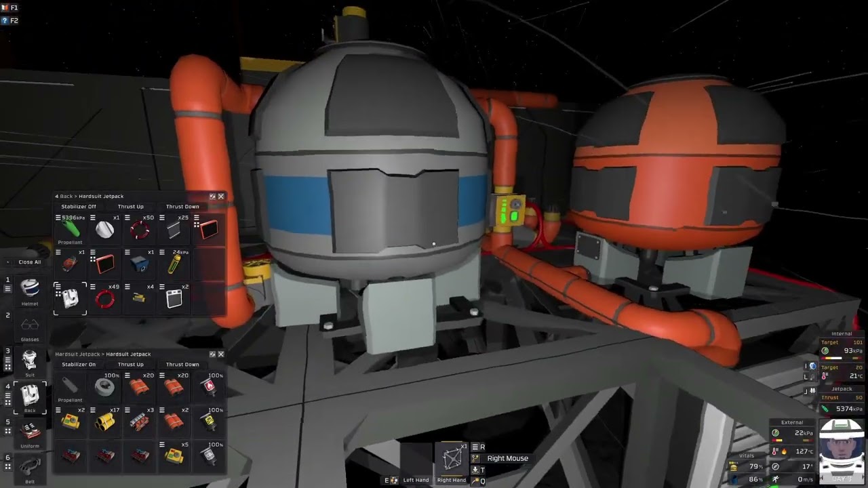
Task: Click the Glasses equipment slot
Action: pyautogui.click(x=30, y=325)
